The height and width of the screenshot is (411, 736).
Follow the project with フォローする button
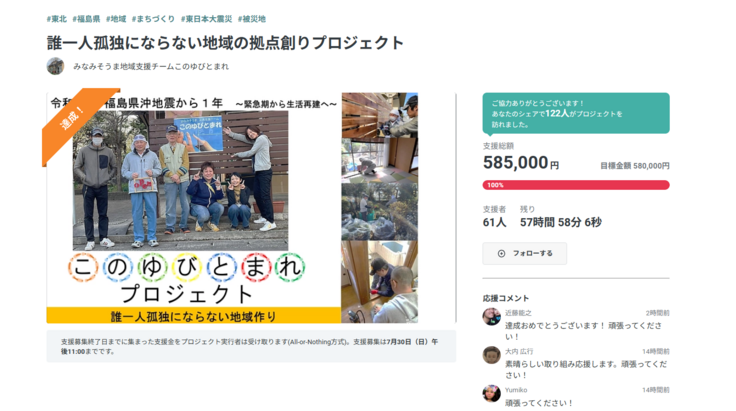pos(524,253)
